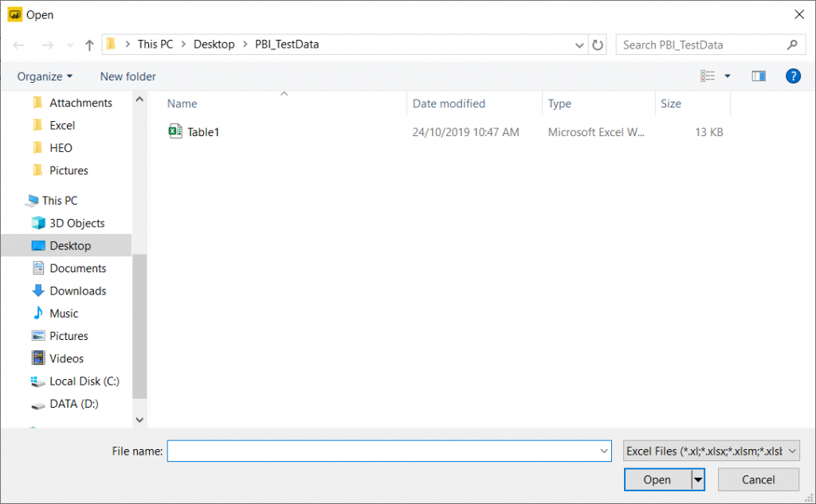Select Documents in the navigation sidebar
The image size is (816, 504).
pos(78,268)
